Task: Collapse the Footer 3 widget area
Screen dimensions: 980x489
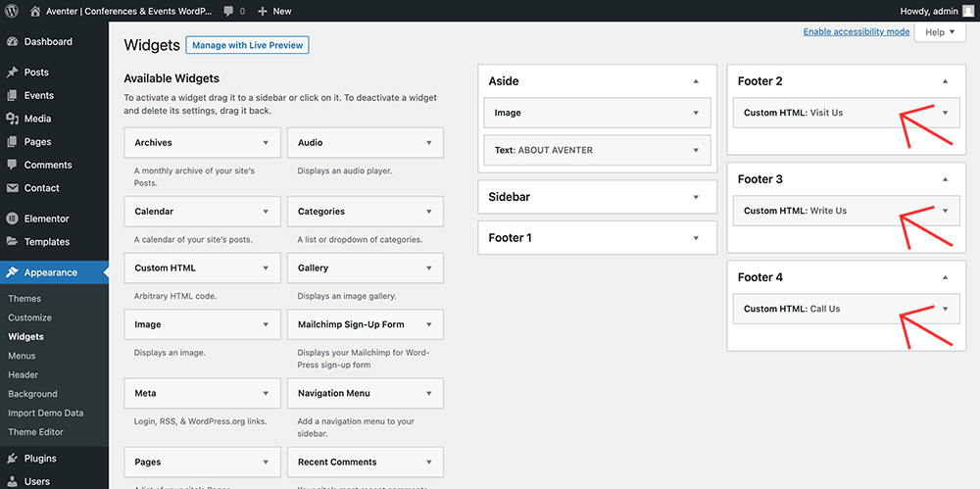Action: click(945, 179)
